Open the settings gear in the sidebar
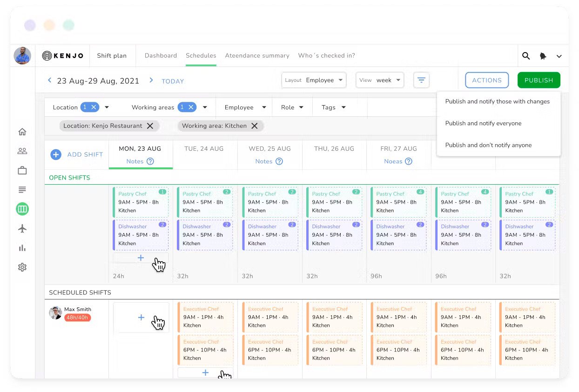 [x=22, y=267]
